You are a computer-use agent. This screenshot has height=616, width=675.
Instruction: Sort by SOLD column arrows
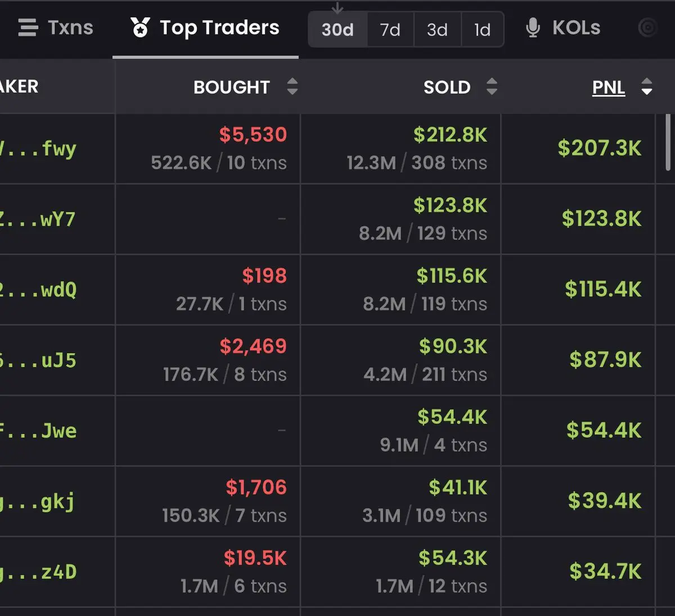(x=492, y=87)
